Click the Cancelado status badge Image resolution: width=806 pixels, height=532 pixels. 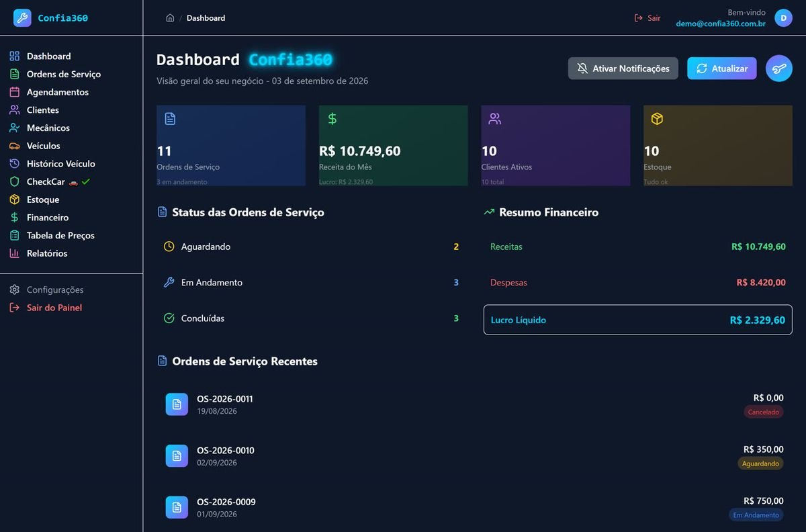point(764,412)
